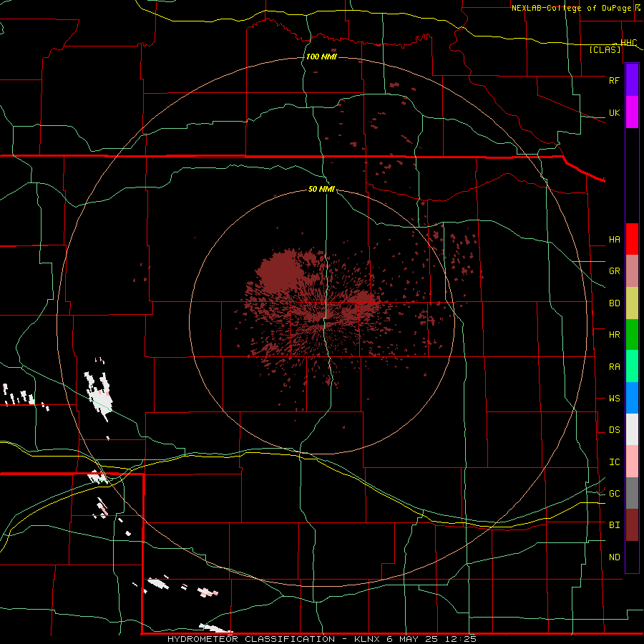
Task: Click the brown BI legend swatch
Action: tap(632, 525)
